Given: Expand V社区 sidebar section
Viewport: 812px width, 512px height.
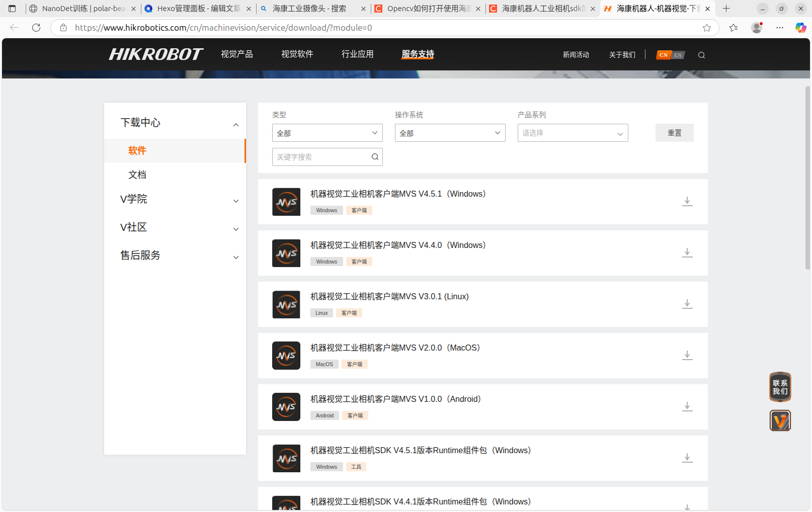Looking at the screenshot, I should click(x=236, y=229).
